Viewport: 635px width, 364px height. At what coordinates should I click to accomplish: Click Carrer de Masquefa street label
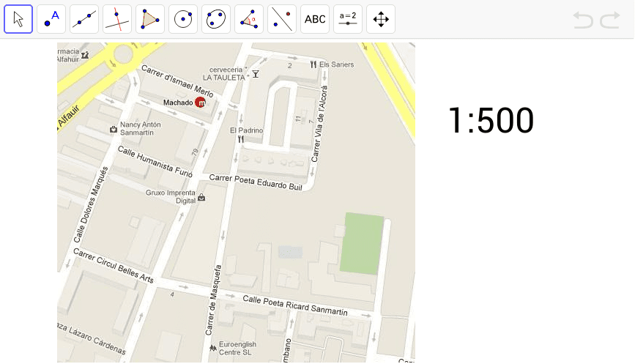(213, 300)
